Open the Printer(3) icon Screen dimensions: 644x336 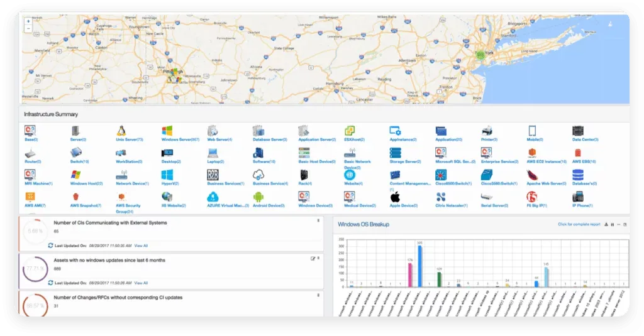(x=487, y=131)
